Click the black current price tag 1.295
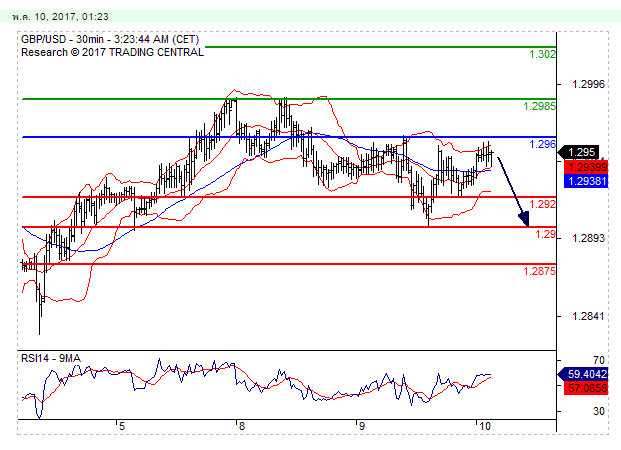The width and height of the screenshot is (621, 450). [578, 152]
